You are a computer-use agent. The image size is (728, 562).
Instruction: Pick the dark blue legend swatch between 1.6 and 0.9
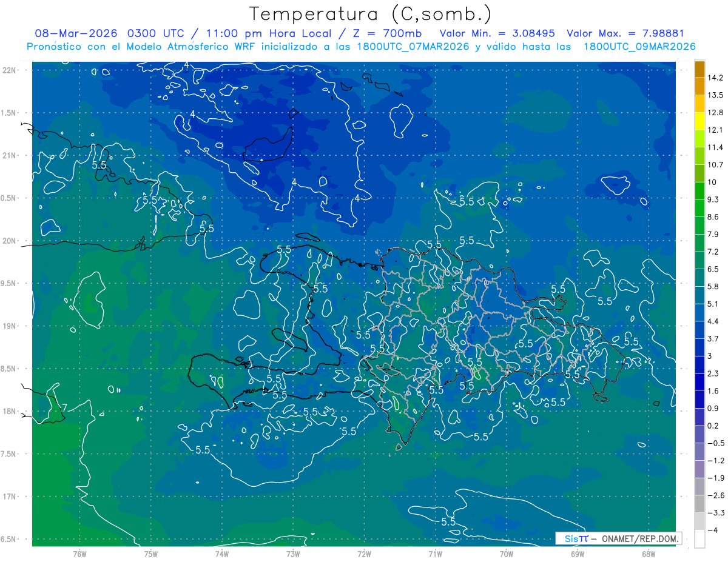tap(699, 400)
